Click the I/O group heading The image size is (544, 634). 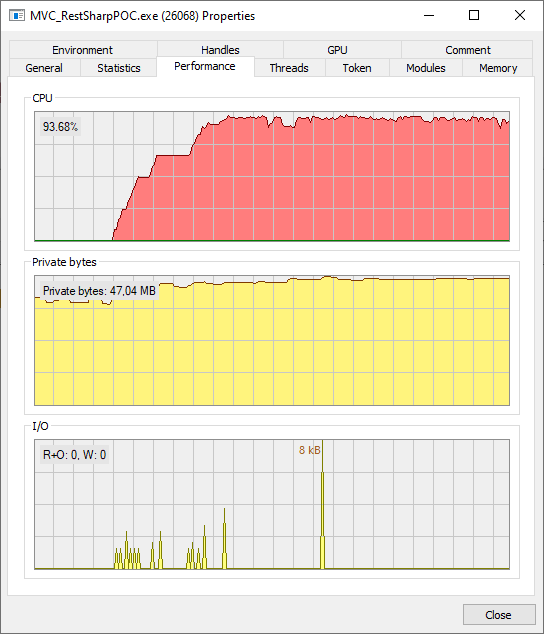(x=40, y=426)
